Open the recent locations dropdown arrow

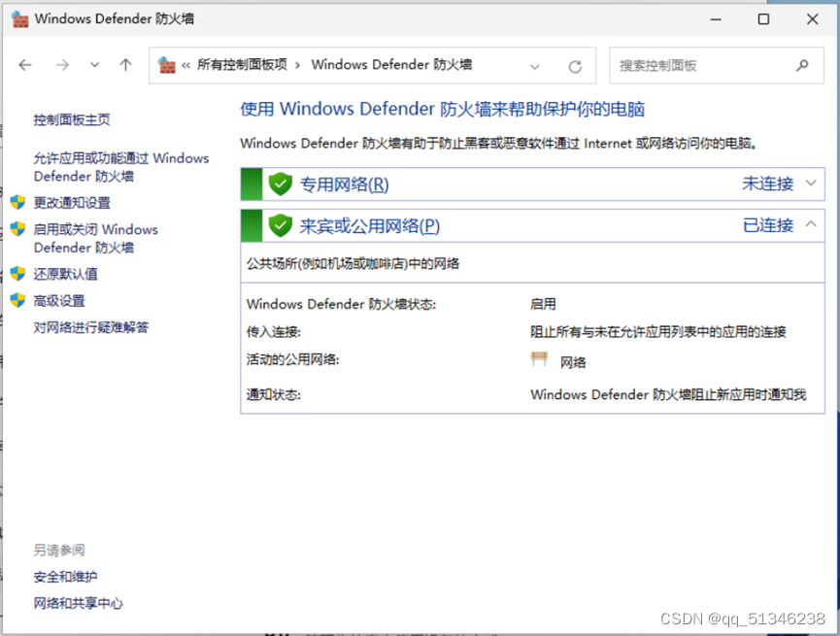coord(95,65)
